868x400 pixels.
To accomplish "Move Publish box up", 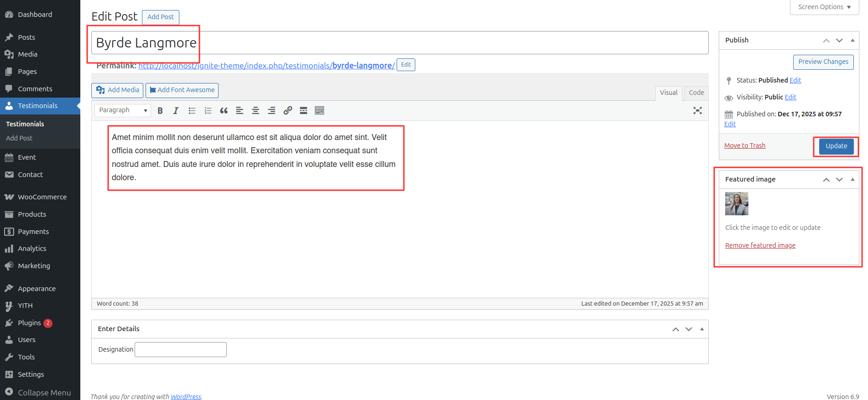I will [x=826, y=40].
